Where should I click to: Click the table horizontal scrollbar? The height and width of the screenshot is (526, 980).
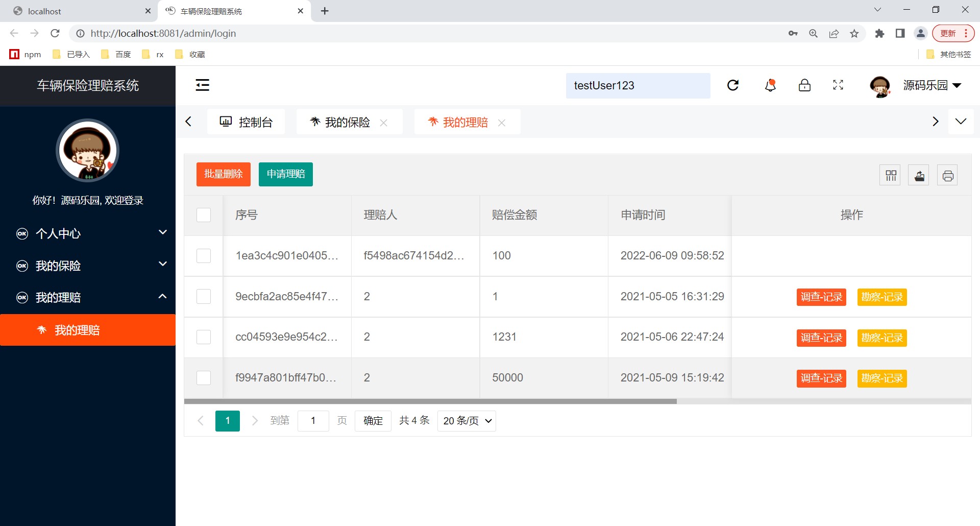[x=430, y=401]
